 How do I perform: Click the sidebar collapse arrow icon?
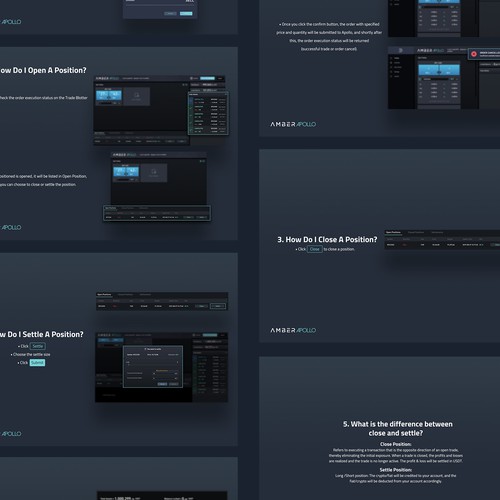pos(400,50)
